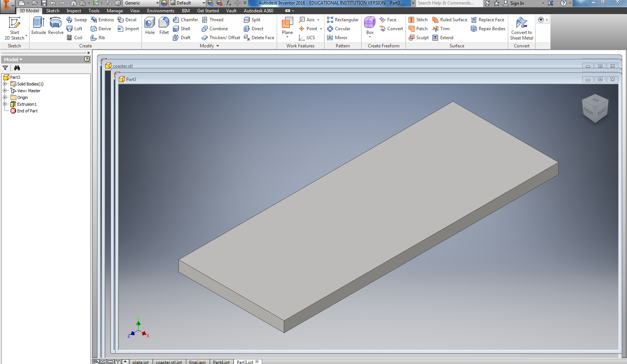The image size is (627, 364).
Task: Open the Find binoculars in browser
Action: (x=17, y=68)
